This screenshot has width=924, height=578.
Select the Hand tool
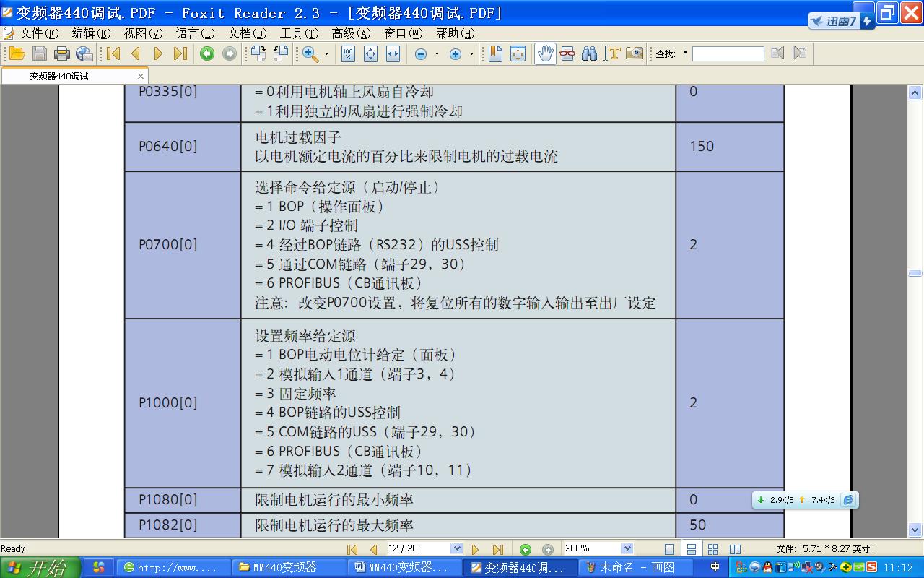tap(546, 53)
